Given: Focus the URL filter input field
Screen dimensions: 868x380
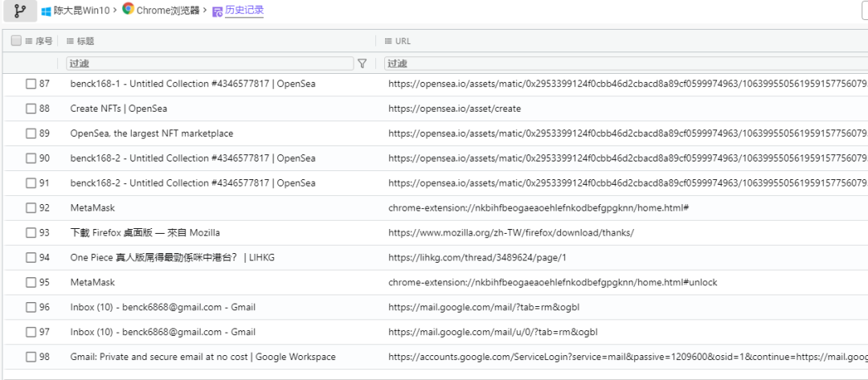Looking at the screenshot, I should coord(626,63).
